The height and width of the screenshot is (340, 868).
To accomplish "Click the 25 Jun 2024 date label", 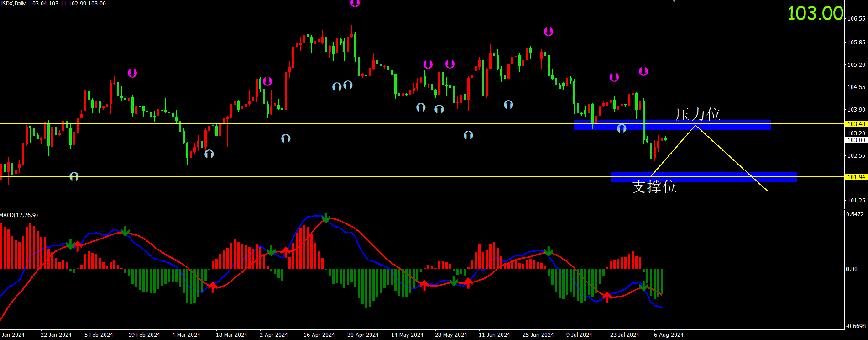I will pos(538,335).
